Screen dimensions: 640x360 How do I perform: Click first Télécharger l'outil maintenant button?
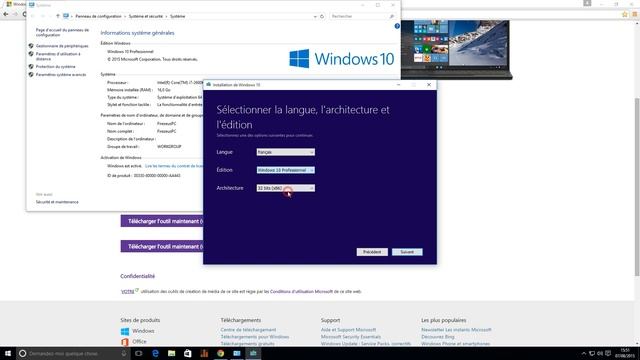click(162, 221)
